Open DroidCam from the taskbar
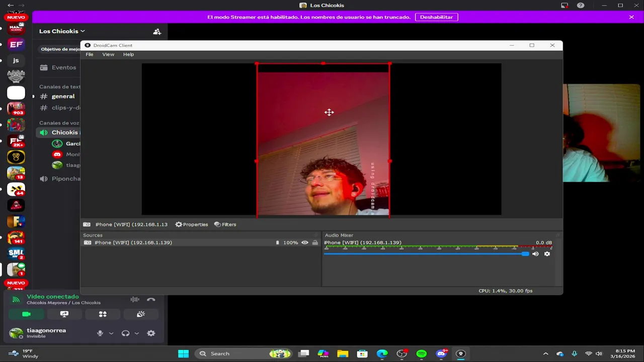The image size is (644, 362). [460, 353]
